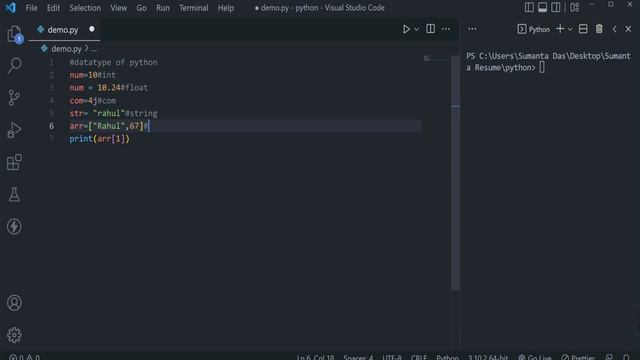Change indentation via Spaces: 4
This screenshot has width=640, height=360.
[358, 357]
